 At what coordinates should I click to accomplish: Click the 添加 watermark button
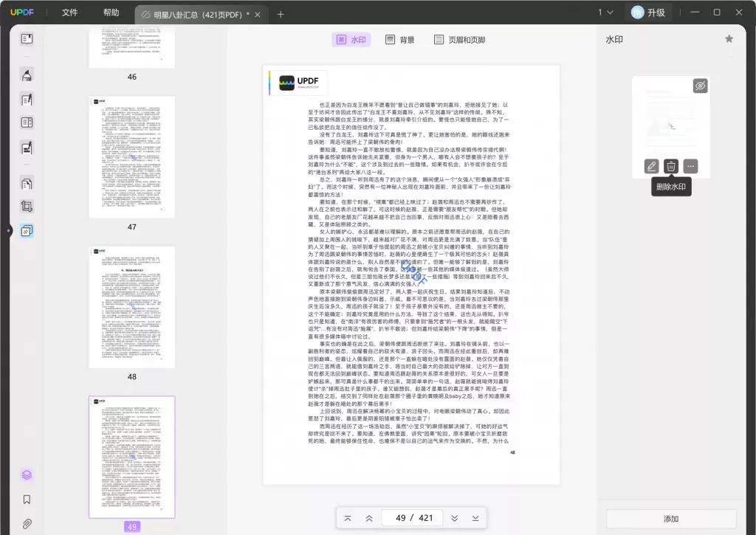click(670, 519)
